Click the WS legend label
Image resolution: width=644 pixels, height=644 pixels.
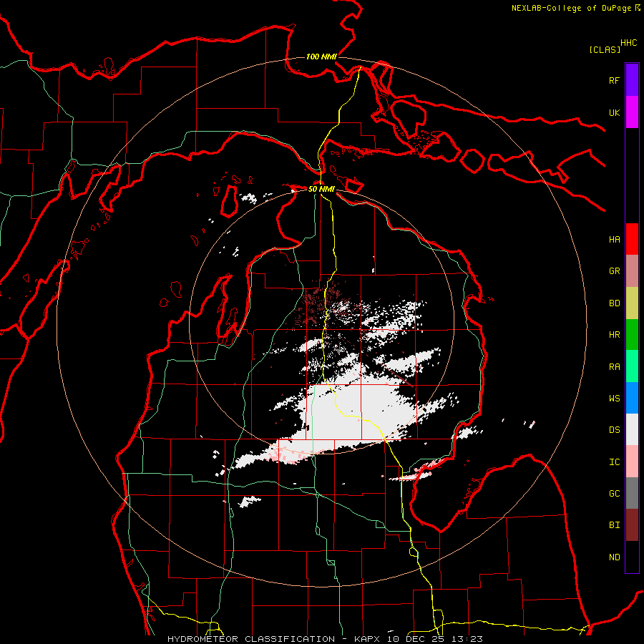[614, 399]
